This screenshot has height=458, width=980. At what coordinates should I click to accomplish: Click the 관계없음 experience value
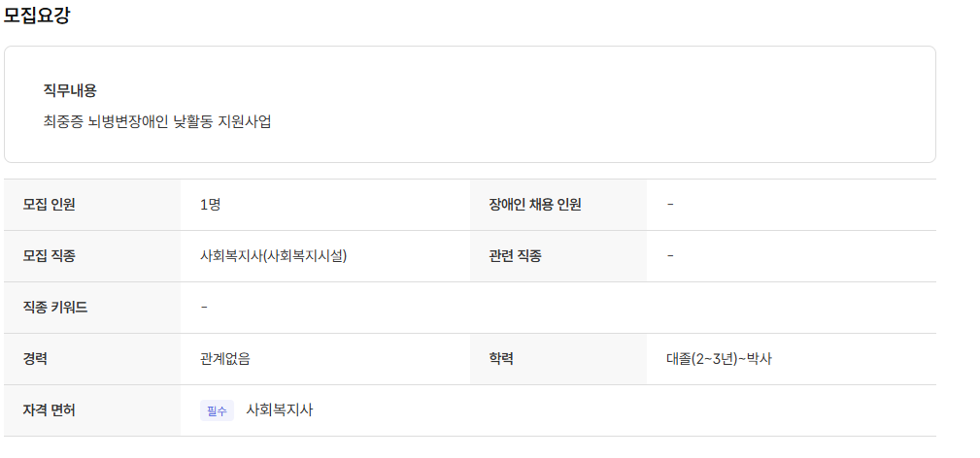[225, 359]
